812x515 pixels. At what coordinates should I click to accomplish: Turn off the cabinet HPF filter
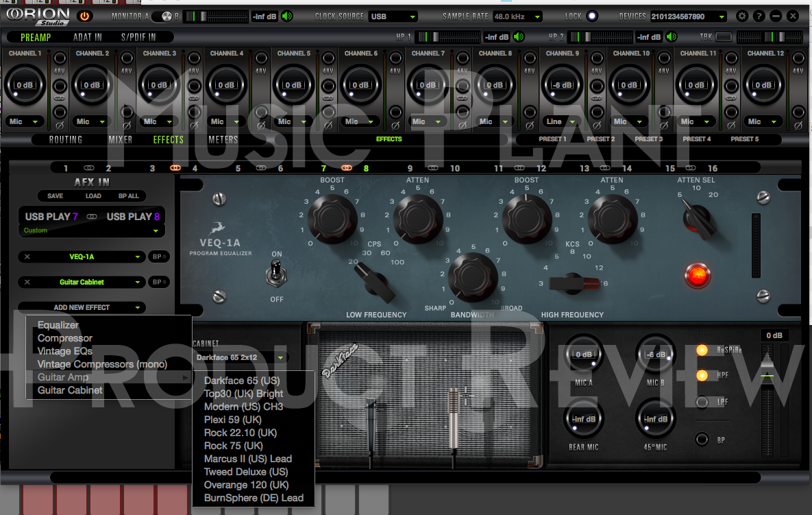[x=702, y=375]
